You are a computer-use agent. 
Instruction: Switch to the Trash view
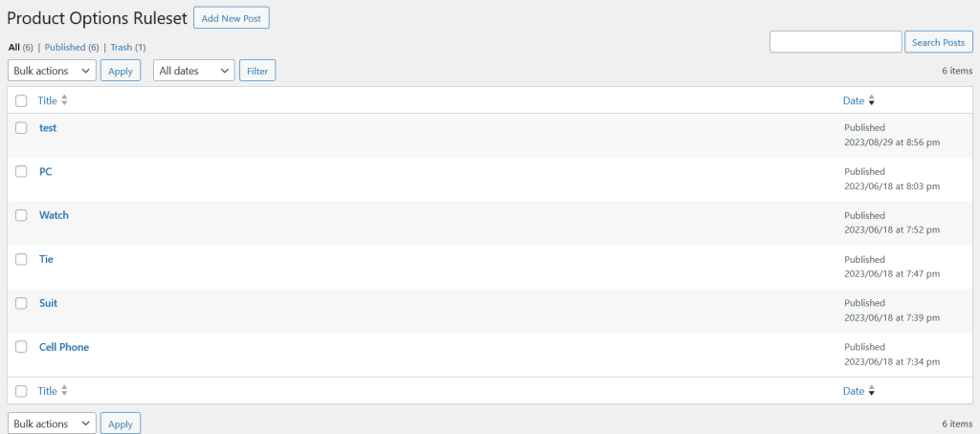[x=121, y=47]
